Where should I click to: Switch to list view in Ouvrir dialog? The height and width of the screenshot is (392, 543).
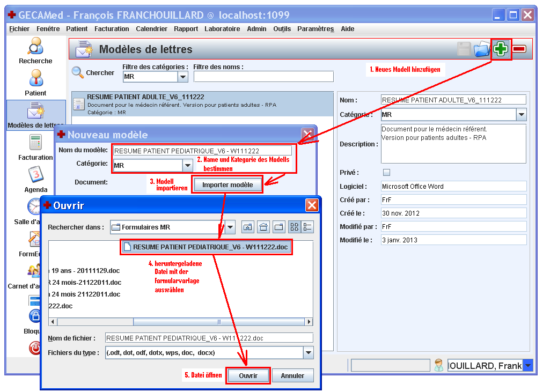tap(294, 227)
